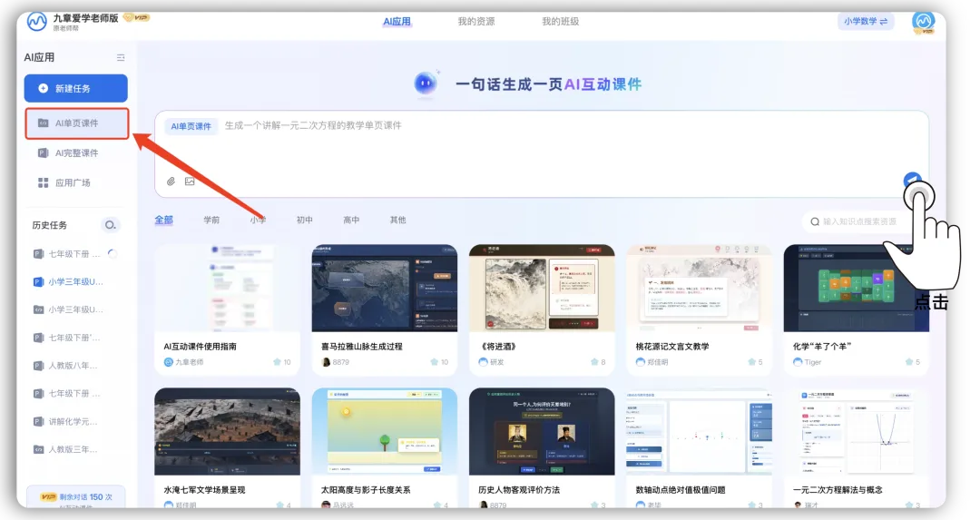Click author avatar 8879 on 喜马拉雅 card
Viewport: 980px width, 520px height.
click(x=326, y=362)
